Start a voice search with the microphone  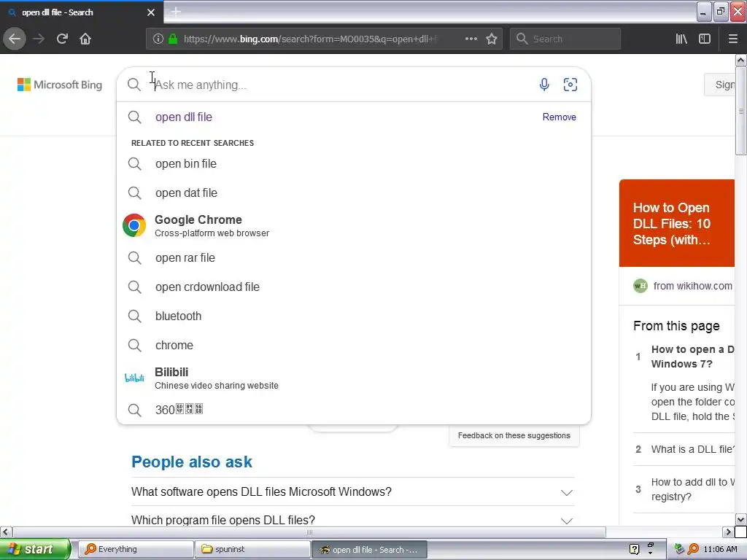(544, 85)
